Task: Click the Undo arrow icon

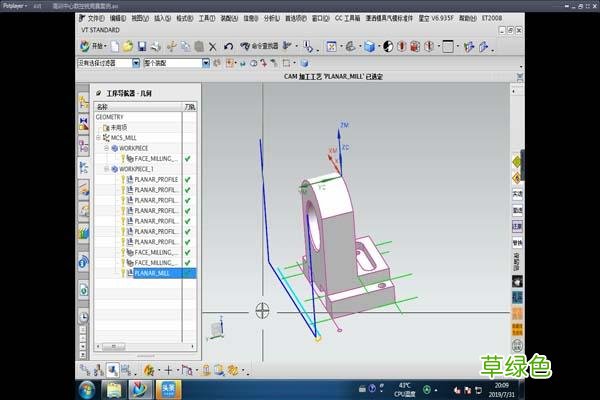Action: [229, 46]
